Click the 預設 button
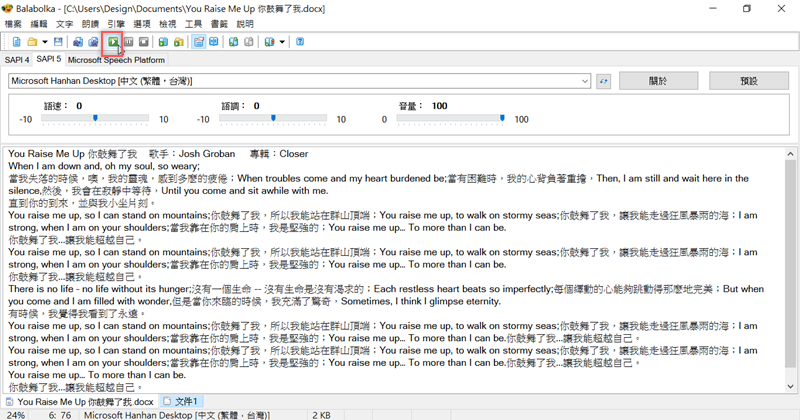800x420 pixels. pos(749,81)
